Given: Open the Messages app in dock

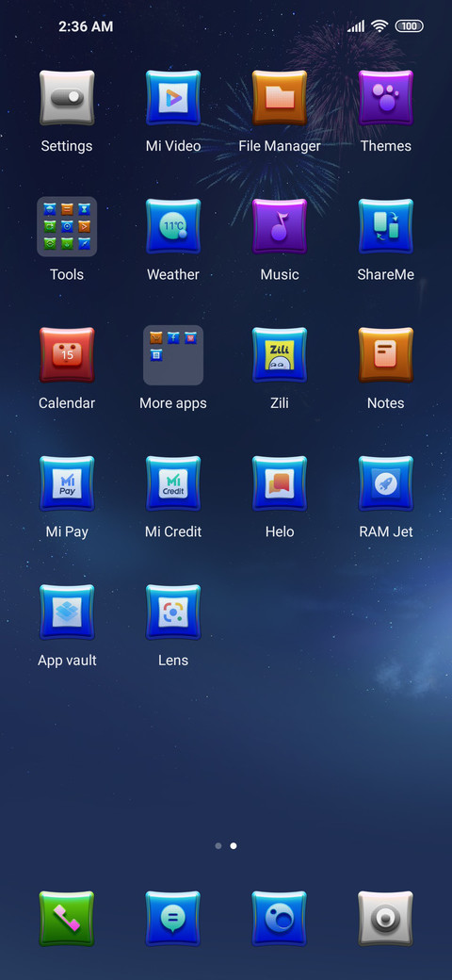Looking at the screenshot, I should coord(173,919).
